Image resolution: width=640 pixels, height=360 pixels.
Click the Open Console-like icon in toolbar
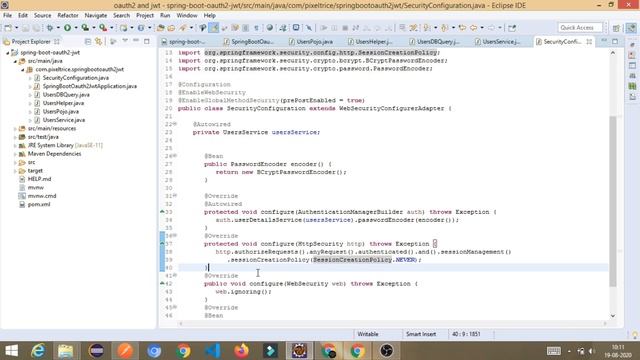point(296,28)
